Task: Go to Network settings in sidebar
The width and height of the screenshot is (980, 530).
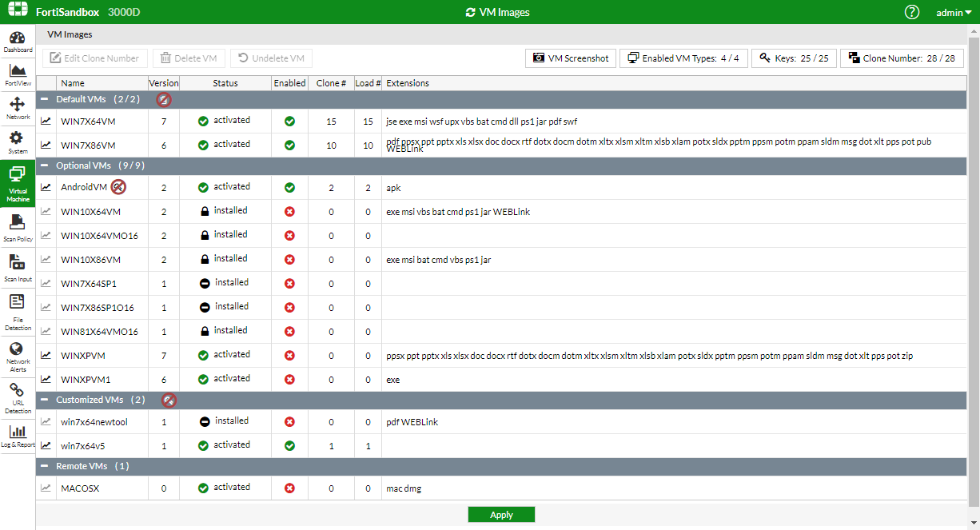Action: [18, 109]
